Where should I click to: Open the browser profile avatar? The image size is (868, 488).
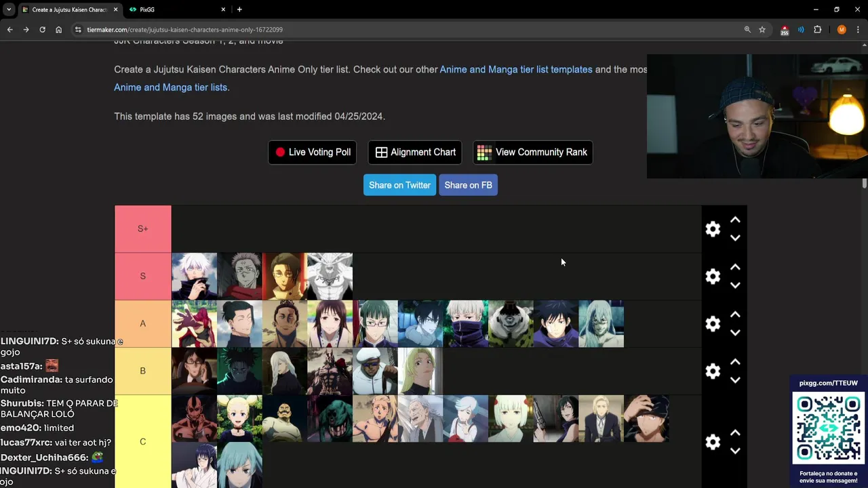tap(842, 30)
